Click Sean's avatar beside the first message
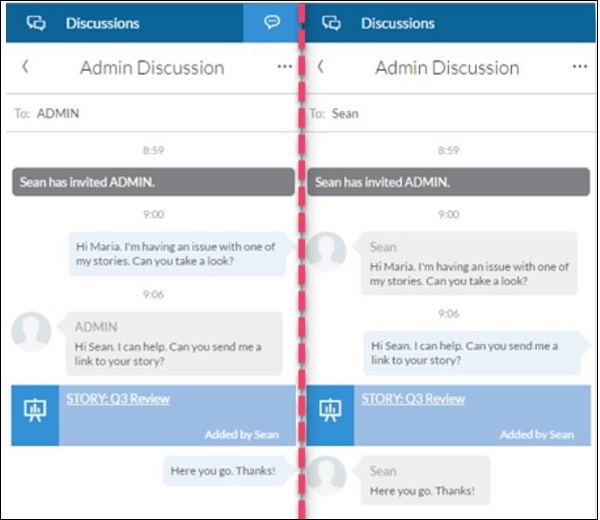Screen dimensions: 600x520 tap(326, 252)
